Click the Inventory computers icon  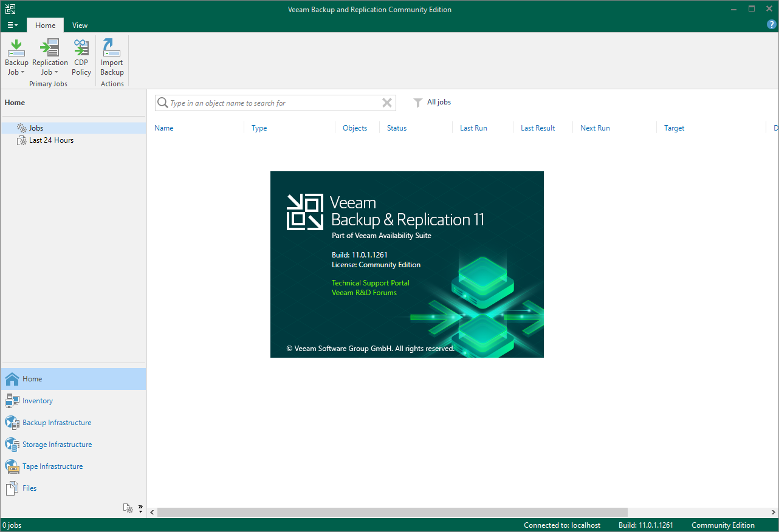12,401
